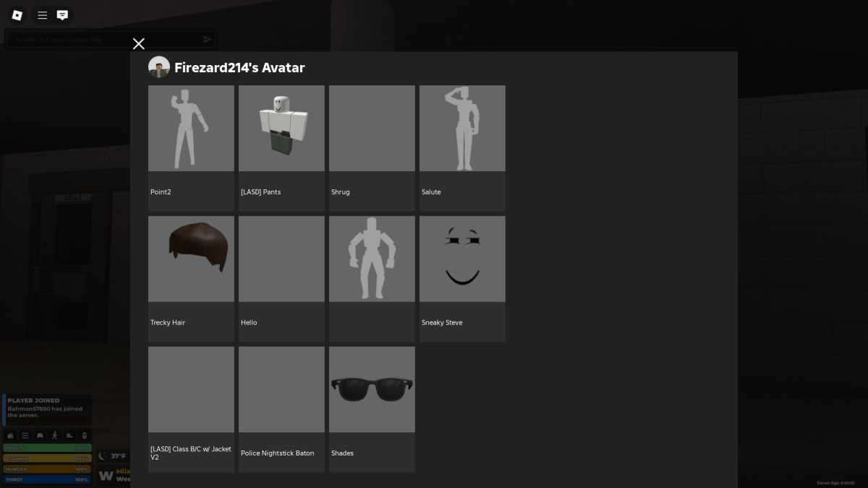
Task: Click the chat input box
Action: [x=101, y=40]
